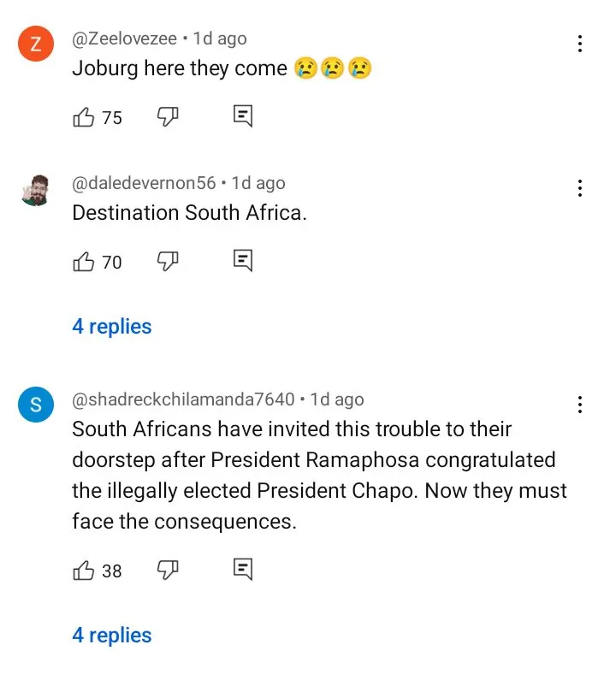
Task: Reply to the @Zeelovezee comment
Action: coord(243,117)
